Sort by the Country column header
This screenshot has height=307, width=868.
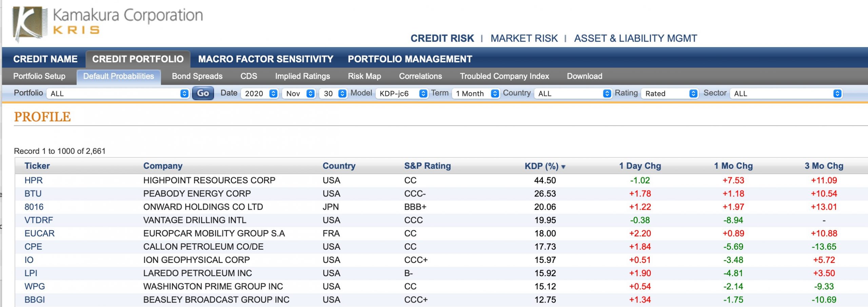(x=339, y=166)
